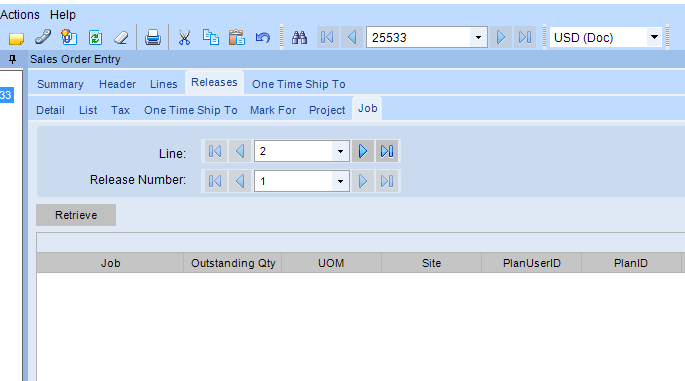
Task: Open the USD (Doc) currency dropdown
Action: coord(654,38)
